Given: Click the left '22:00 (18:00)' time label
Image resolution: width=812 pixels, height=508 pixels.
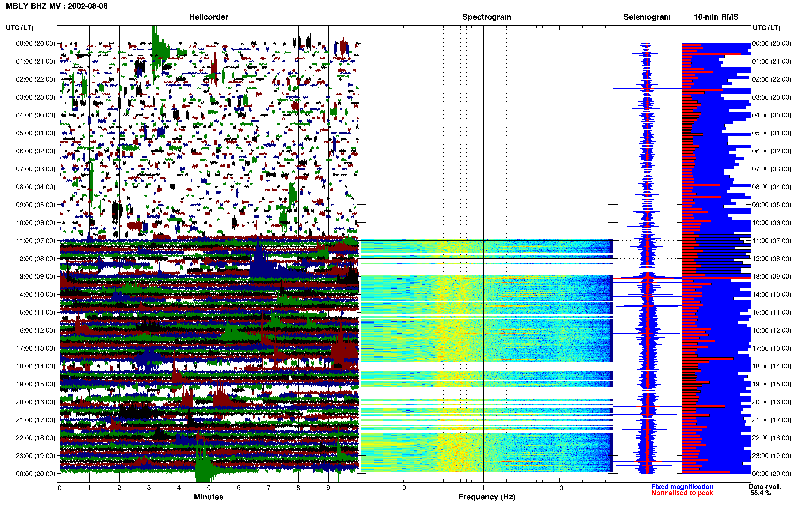Looking at the screenshot, I should 36,438.
